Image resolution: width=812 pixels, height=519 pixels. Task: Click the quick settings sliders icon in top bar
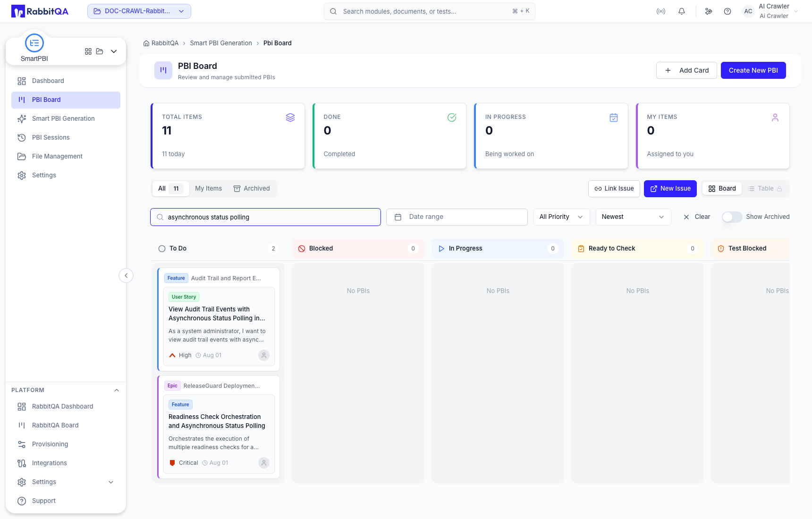[709, 11]
